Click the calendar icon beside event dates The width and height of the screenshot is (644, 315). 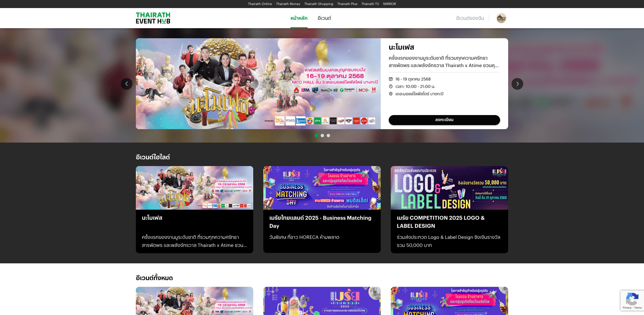coord(391,79)
